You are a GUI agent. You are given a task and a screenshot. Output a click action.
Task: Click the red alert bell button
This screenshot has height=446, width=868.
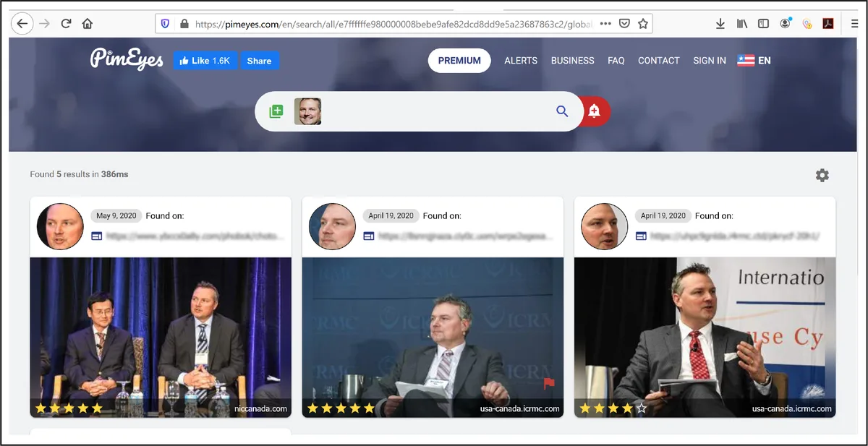pyautogui.click(x=595, y=111)
